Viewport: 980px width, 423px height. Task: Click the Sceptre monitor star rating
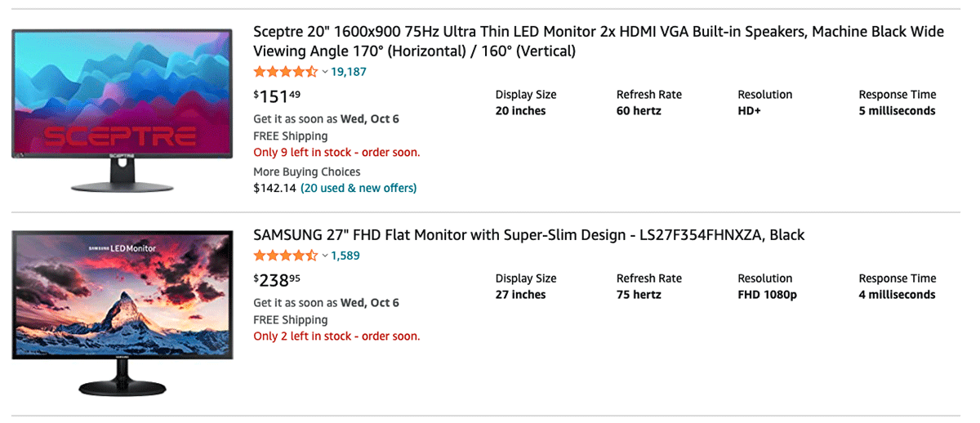point(285,72)
